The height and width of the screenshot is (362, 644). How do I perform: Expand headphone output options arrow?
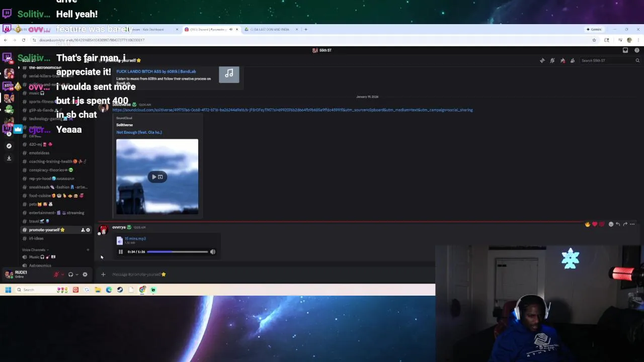(76, 275)
